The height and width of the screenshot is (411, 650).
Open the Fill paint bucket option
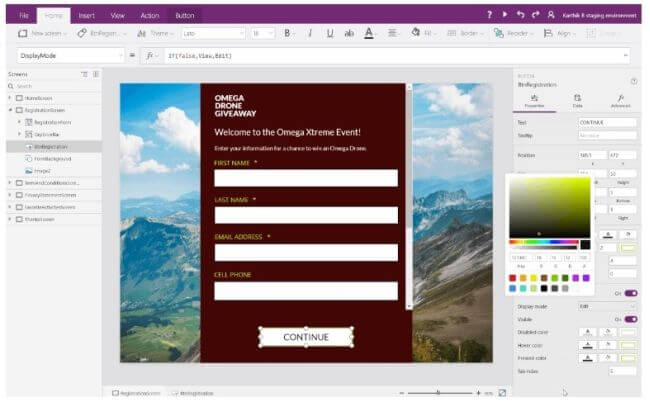422,33
